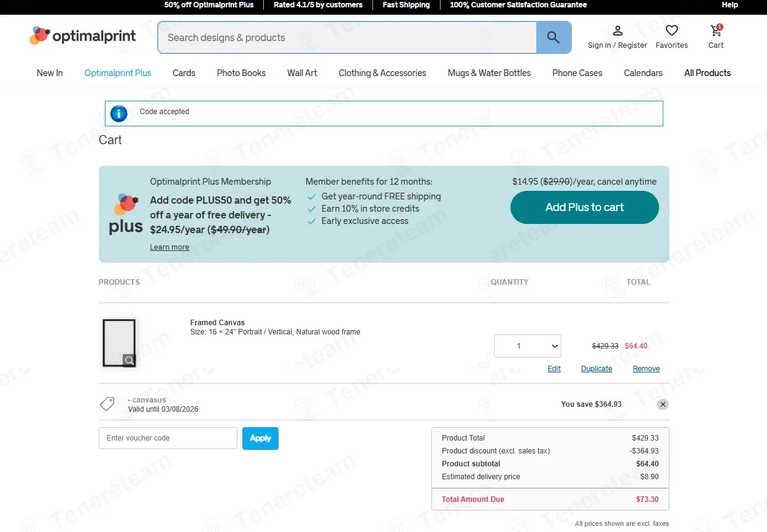Open the Photo Books menu
The image size is (767, 532).
(241, 73)
